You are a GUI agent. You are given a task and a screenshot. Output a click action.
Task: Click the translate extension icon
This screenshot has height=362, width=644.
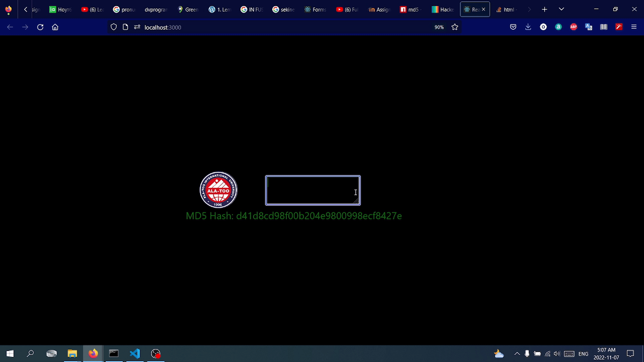coord(588,27)
